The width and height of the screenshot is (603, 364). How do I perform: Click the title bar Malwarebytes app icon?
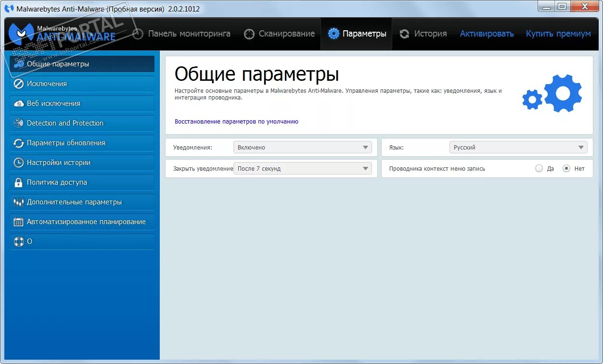(9, 9)
